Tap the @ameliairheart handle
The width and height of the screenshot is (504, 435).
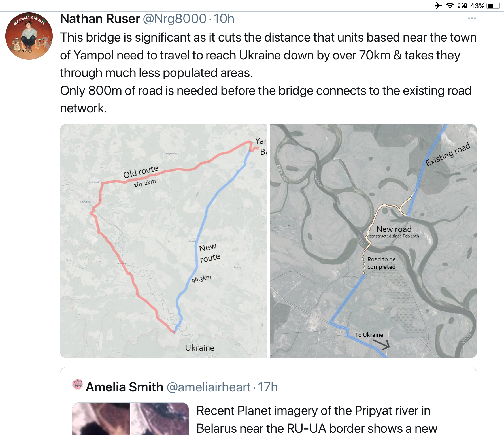[208, 387]
